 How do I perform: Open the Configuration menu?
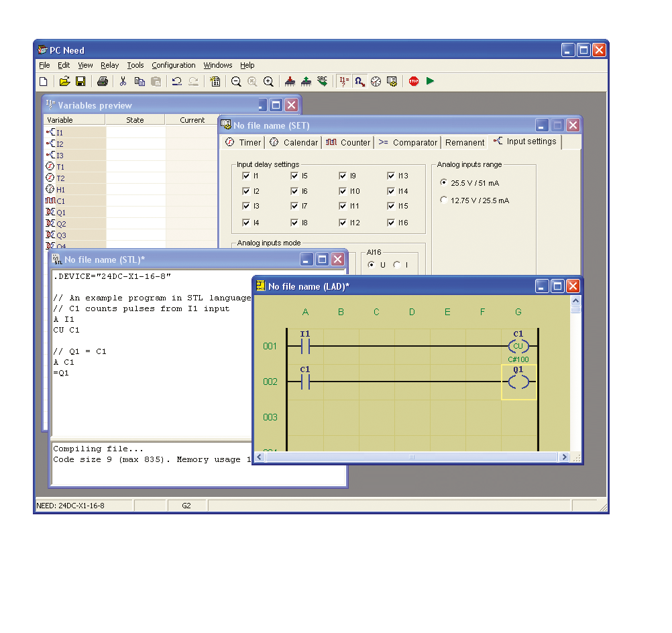pyautogui.click(x=174, y=65)
